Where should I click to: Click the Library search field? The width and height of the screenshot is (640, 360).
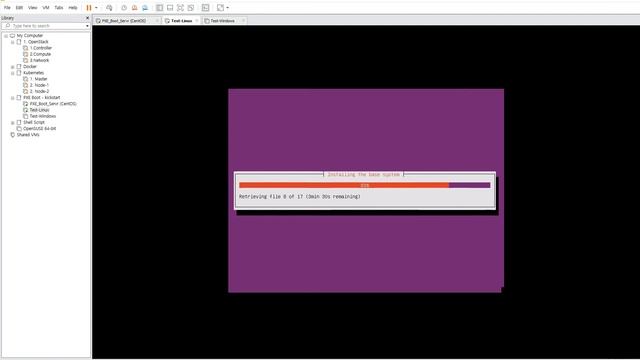tap(45, 26)
